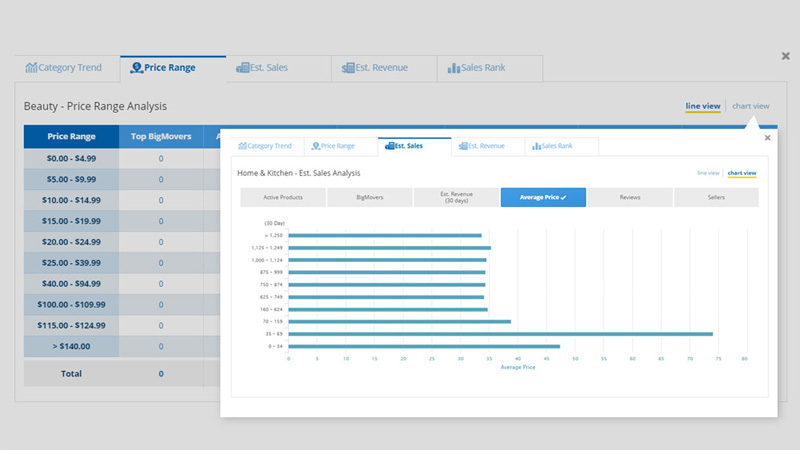
Task: Click the bar for the 1,125 - 1,249 range
Action: click(x=389, y=248)
